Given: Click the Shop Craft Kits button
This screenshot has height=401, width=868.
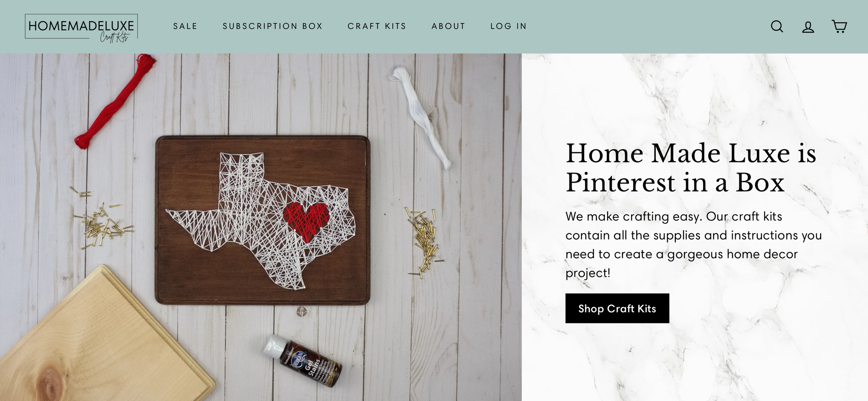Looking at the screenshot, I should (x=617, y=308).
